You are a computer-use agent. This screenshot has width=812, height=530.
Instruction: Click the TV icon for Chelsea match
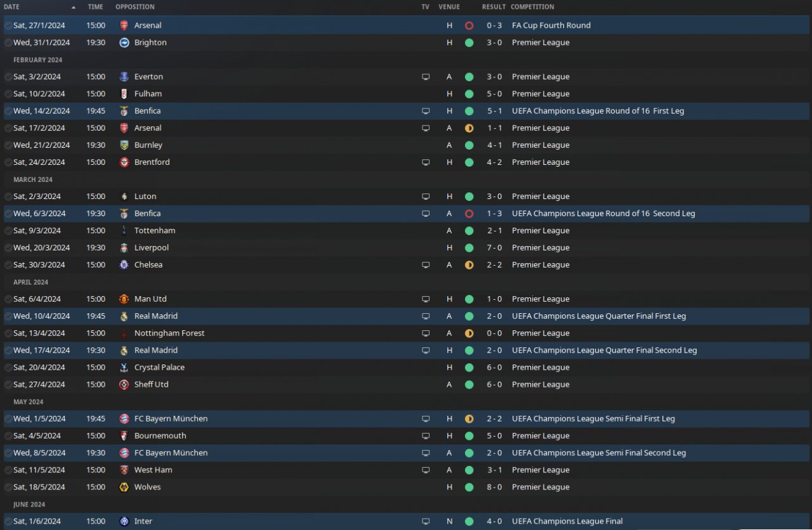point(426,265)
